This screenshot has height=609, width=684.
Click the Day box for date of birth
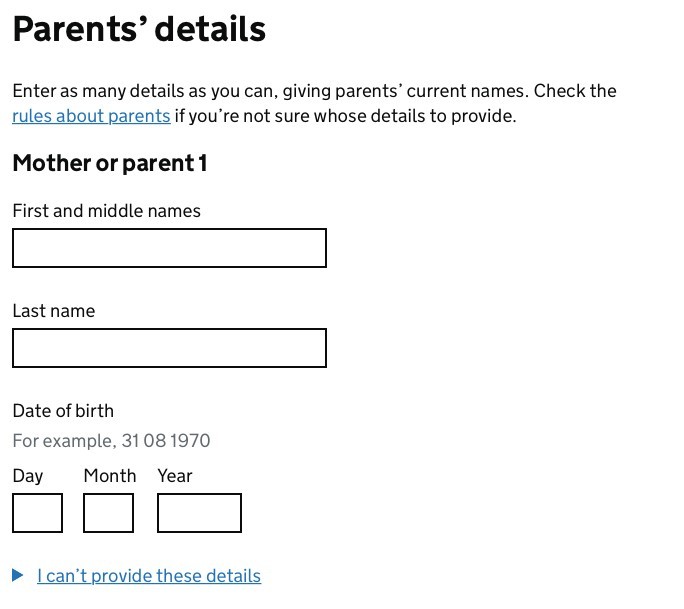(37, 513)
